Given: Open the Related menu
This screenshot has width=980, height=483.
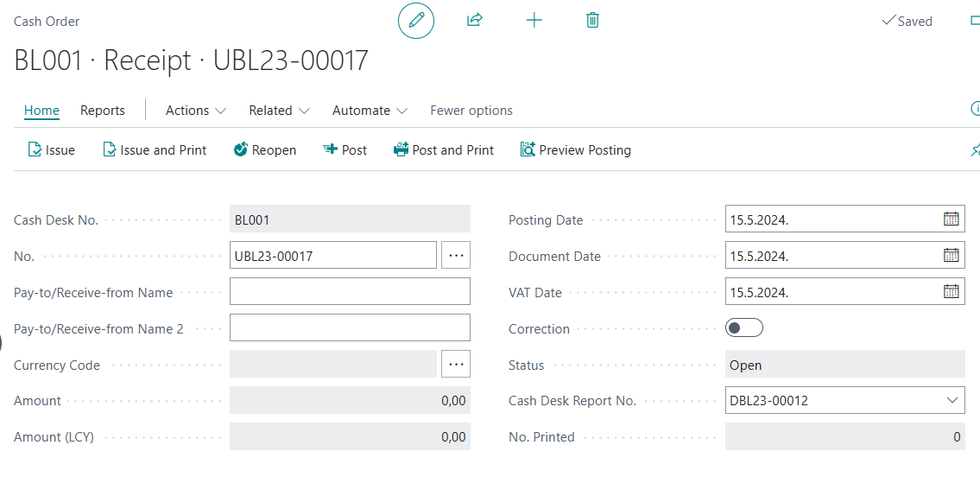Looking at the screenshot, I should coord(279,111).
